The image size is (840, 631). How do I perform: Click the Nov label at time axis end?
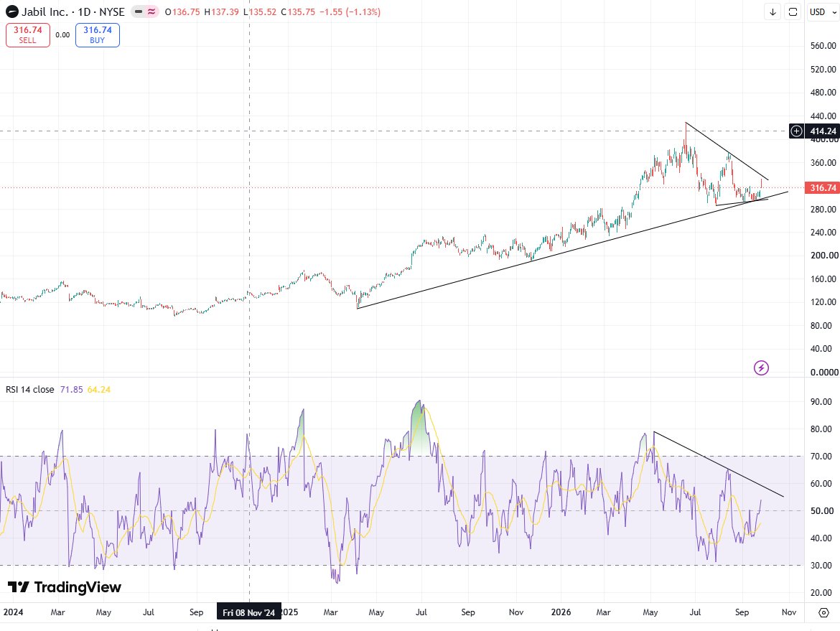coord(788,612)
